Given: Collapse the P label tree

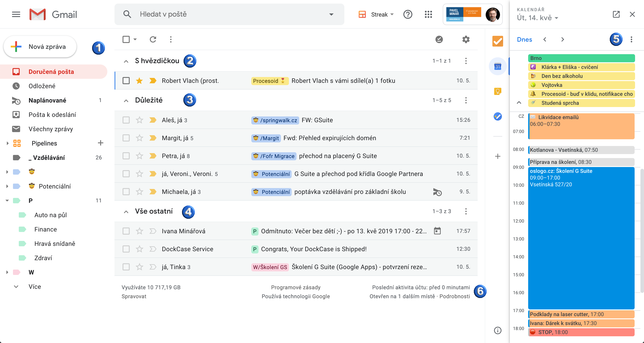Looking at the screenshot, I should point(7,200).
